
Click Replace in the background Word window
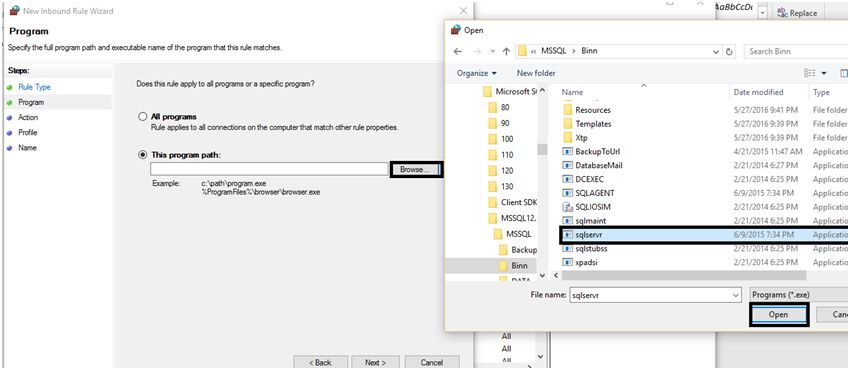pos(797,13)
